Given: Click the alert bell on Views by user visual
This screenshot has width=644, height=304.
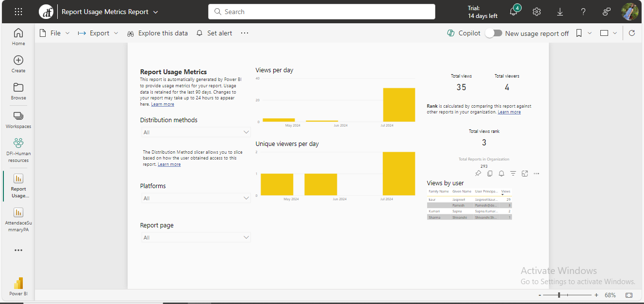Looking at the screenshot, I should coord(501,173).
